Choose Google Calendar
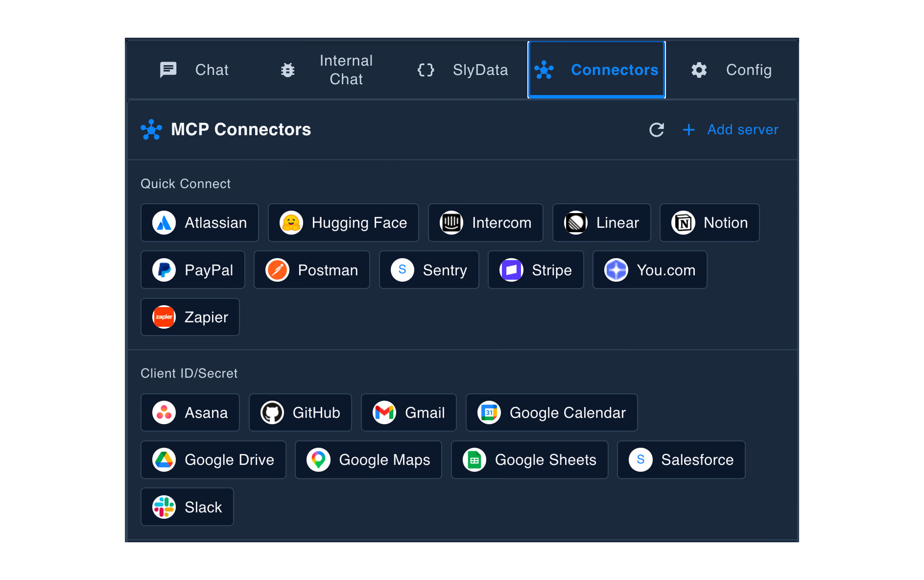The height and width of the screenshot is (580, 924). pyautogui.click(x=552, y=412)
